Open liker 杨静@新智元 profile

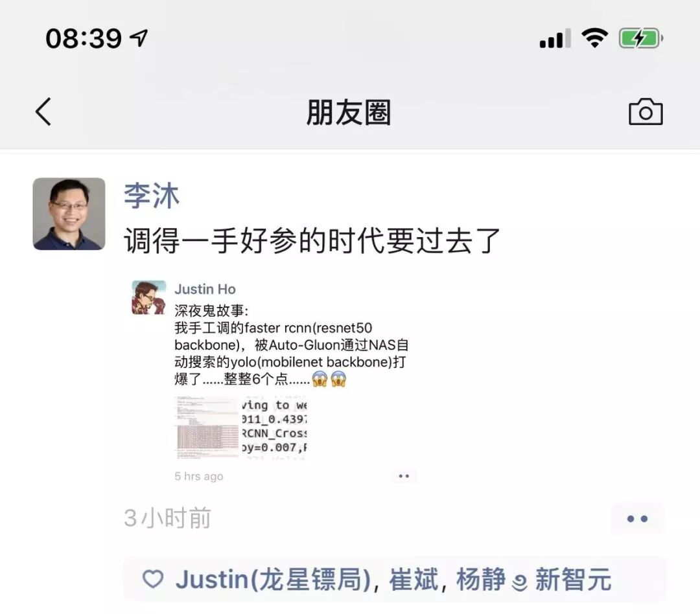point(533,579)
